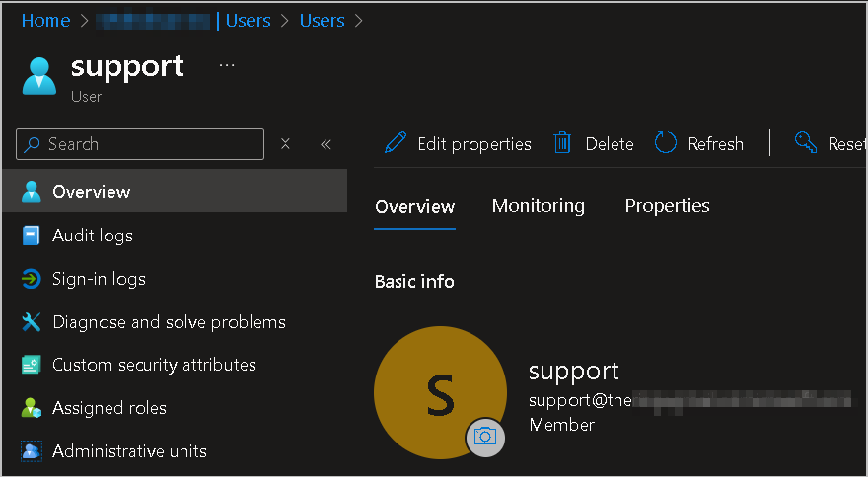Click the key icon for Reset password
The width and height of the screenshot is (868, 477).
[806, 142]
